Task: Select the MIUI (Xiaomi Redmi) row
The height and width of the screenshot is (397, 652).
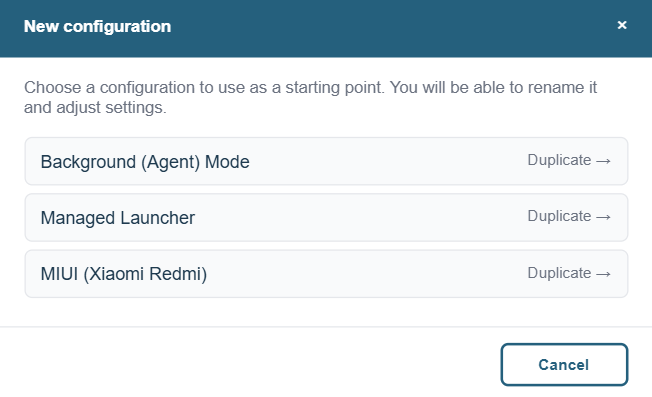Action: [x=326, y=274]
